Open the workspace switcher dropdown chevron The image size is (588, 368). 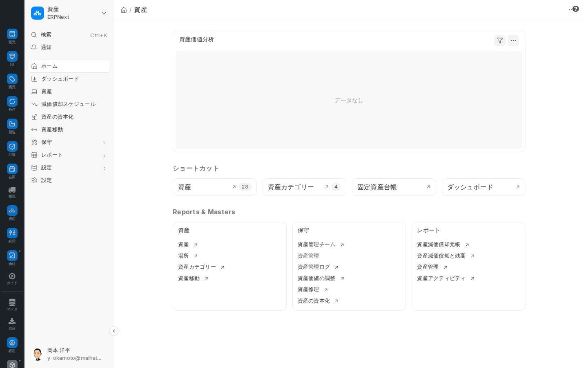pos(104,13)
